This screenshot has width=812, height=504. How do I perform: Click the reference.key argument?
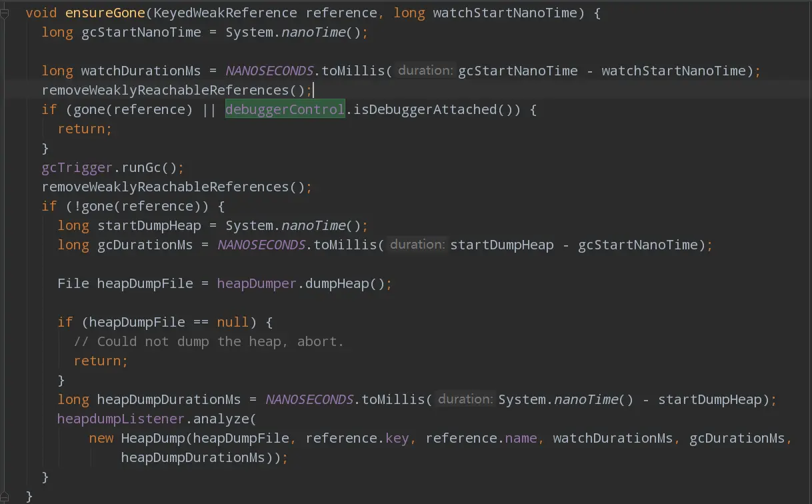pyautogui.click(x=357, y=438)
